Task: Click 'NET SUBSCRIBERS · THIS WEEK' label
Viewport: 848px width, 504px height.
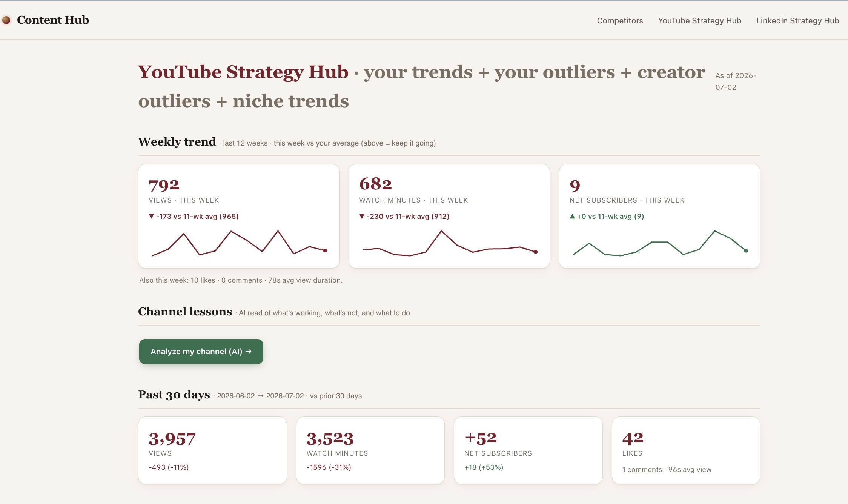Action: coord(627,200)
